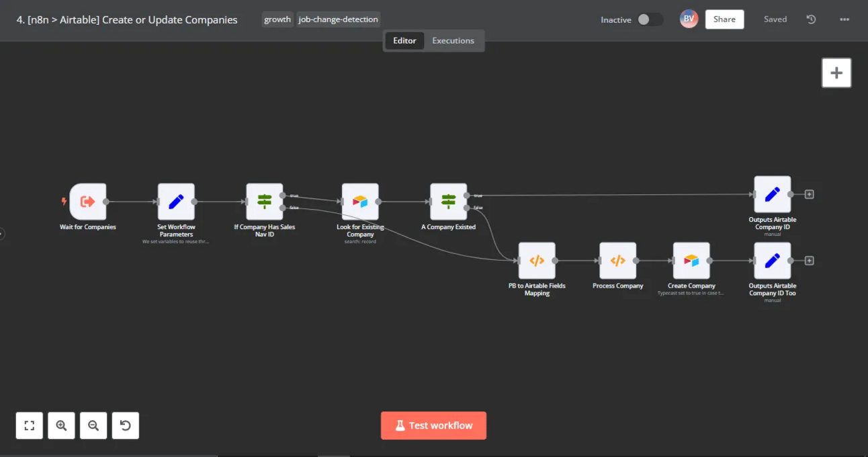This screenshot has width=868, height=457.
Task: Open the Process Company code node
Action: tap(618, 261)
